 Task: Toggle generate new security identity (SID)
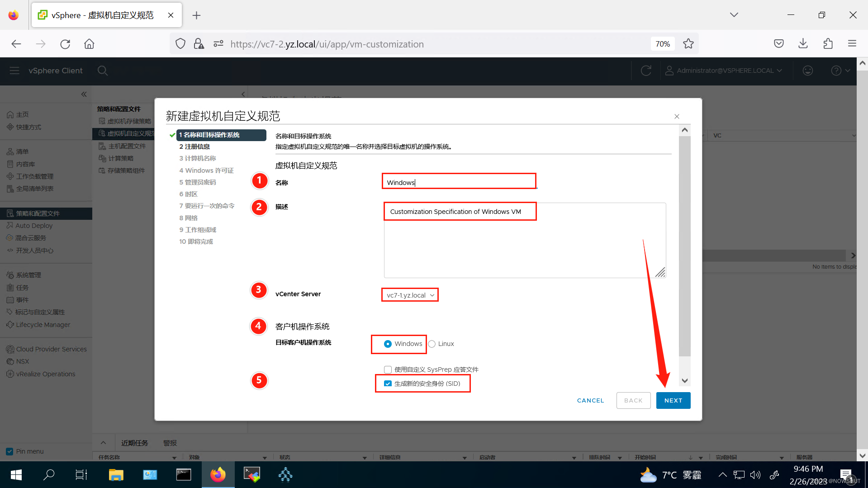pos(388,384)
